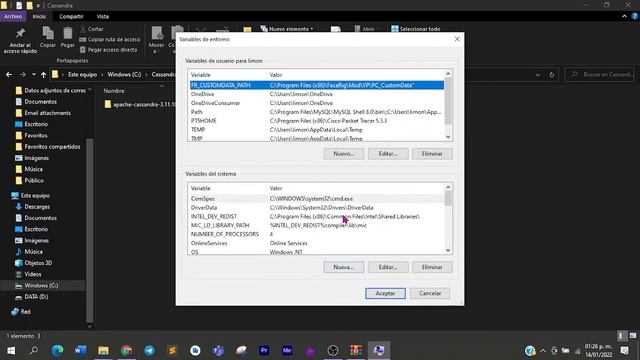Viewport: 640px width, 360px height.
Task: Select Path user variable row
Action: (316, 112)
